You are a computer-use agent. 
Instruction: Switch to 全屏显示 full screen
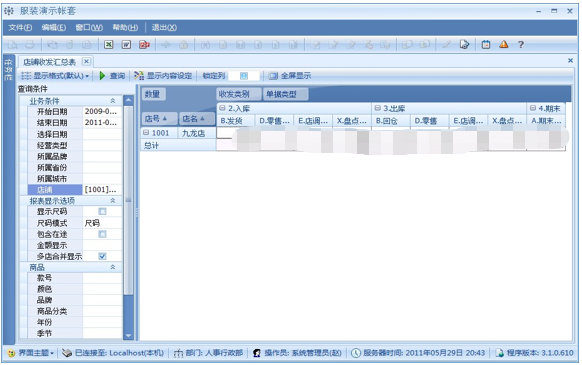click(x=290, y=76)
